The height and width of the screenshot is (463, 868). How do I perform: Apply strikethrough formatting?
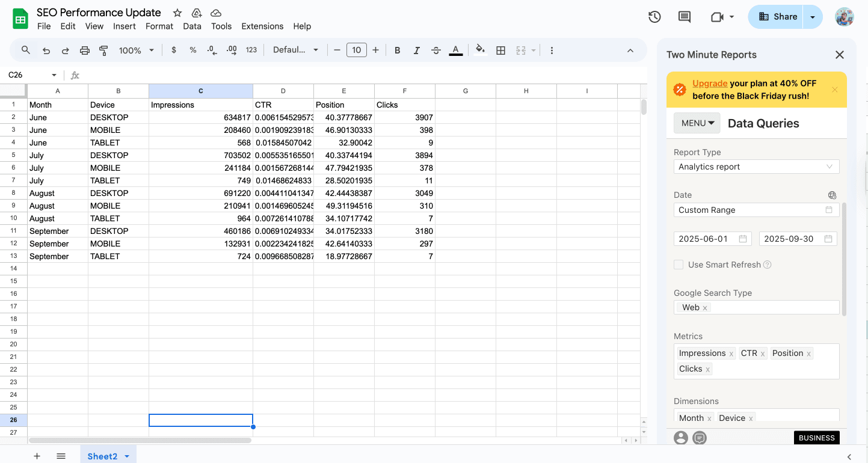(436, 50)
